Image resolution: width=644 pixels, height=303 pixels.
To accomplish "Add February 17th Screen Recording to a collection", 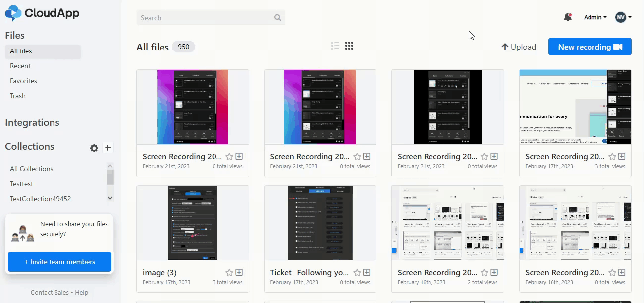I will tap(622, 156).
